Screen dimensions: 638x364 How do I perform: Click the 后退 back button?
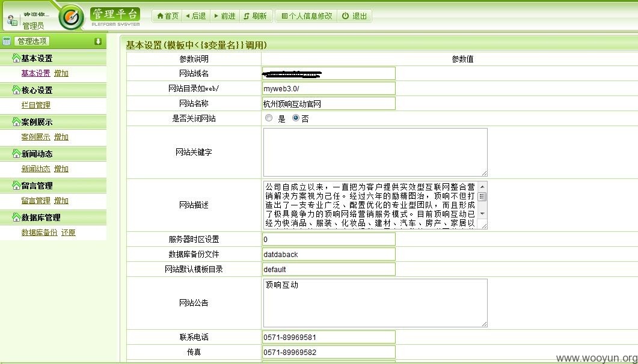pyautogui.click(x=196, y=16)
